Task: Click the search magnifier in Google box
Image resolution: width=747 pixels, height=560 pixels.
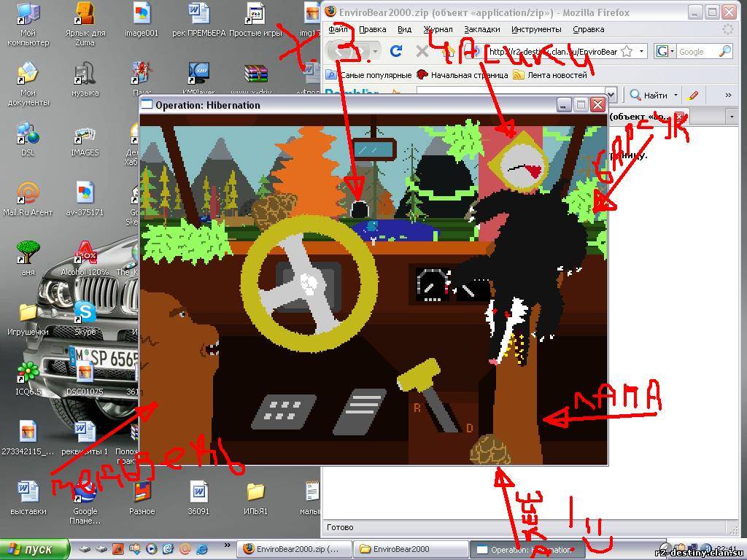Action: (724, 52)
